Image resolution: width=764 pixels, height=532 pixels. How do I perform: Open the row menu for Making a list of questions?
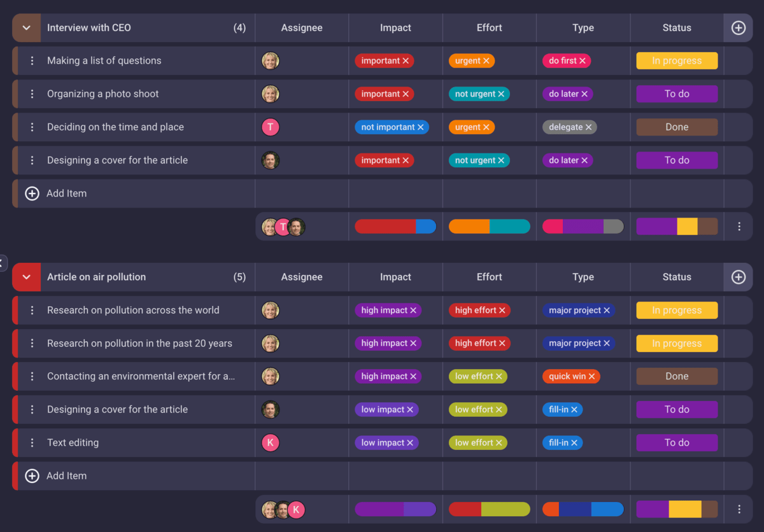click(x=32, y=60)
